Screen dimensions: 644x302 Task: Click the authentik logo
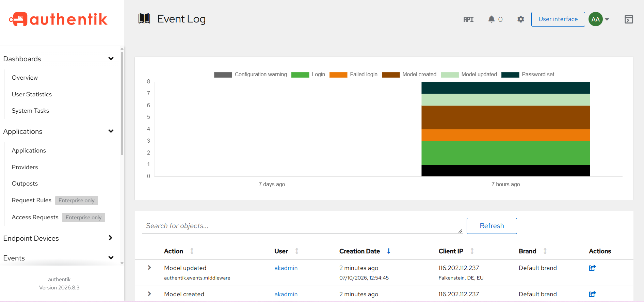[58, 19]
